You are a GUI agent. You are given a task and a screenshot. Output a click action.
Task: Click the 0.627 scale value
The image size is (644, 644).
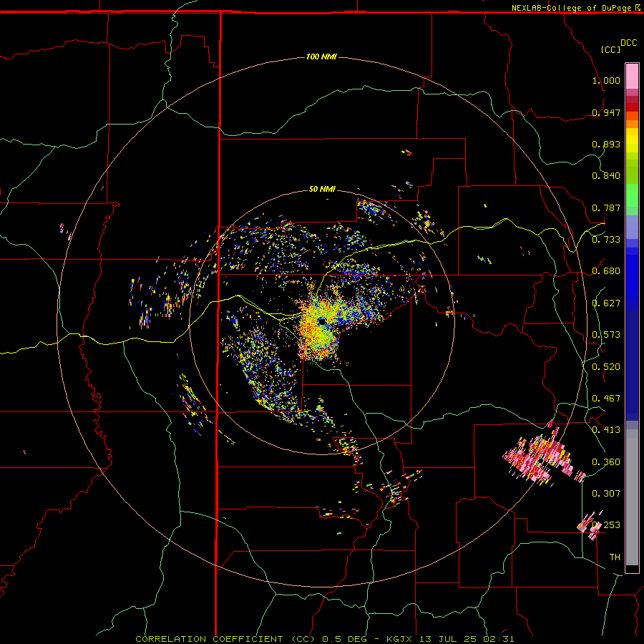(606, 303)
